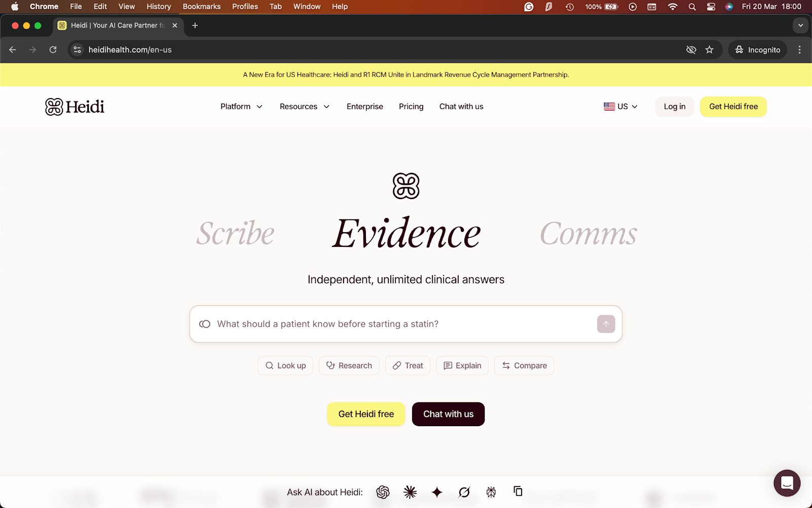812x508 pixels.
Task: Go to Pricing page
Action: click(411, 107)
